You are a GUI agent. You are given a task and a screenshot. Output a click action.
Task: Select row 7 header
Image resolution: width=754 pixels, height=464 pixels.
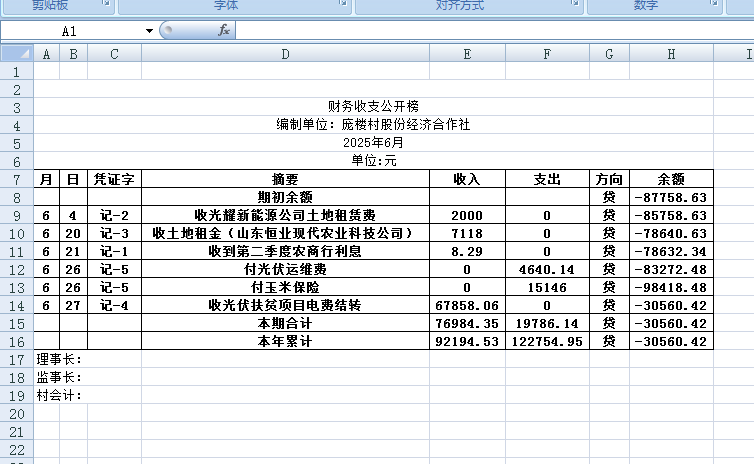pyautogui.click(x=16, y=180)
